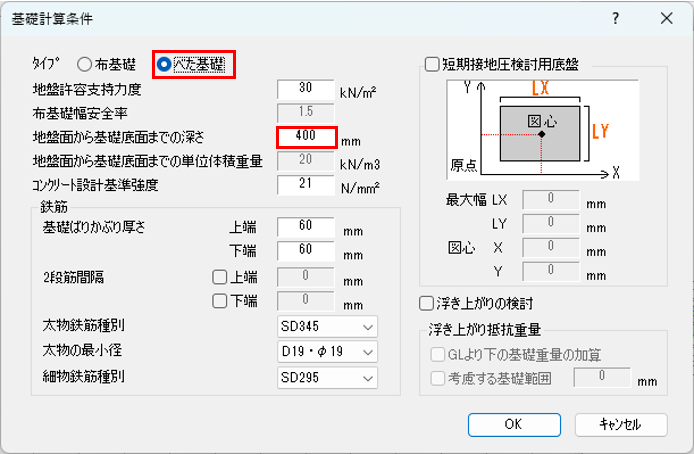Click the 基礎ばりかぶり厚さ 下端 input field
Image resolution: width=694 pixels, height=454 pixels.
coord(305,251)
